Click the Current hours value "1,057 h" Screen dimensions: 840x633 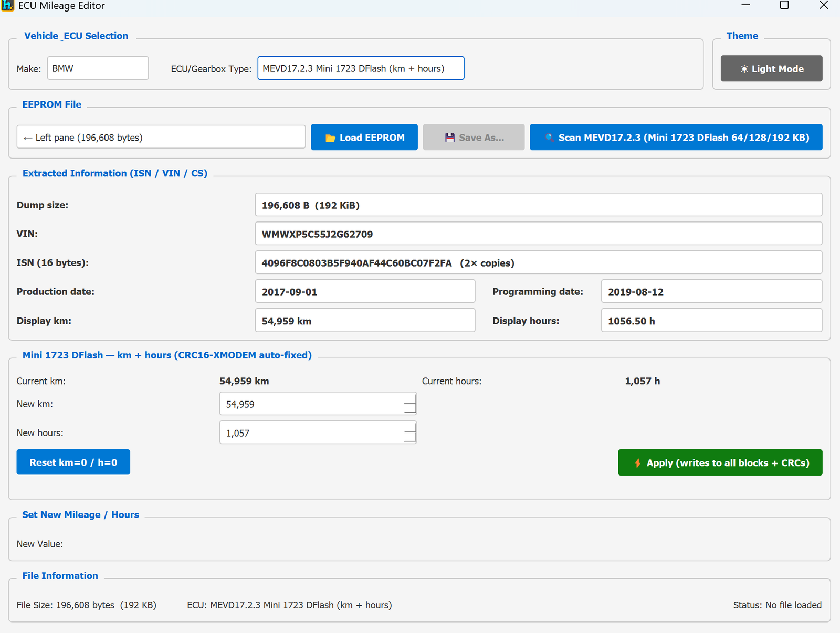pos(642,381)
